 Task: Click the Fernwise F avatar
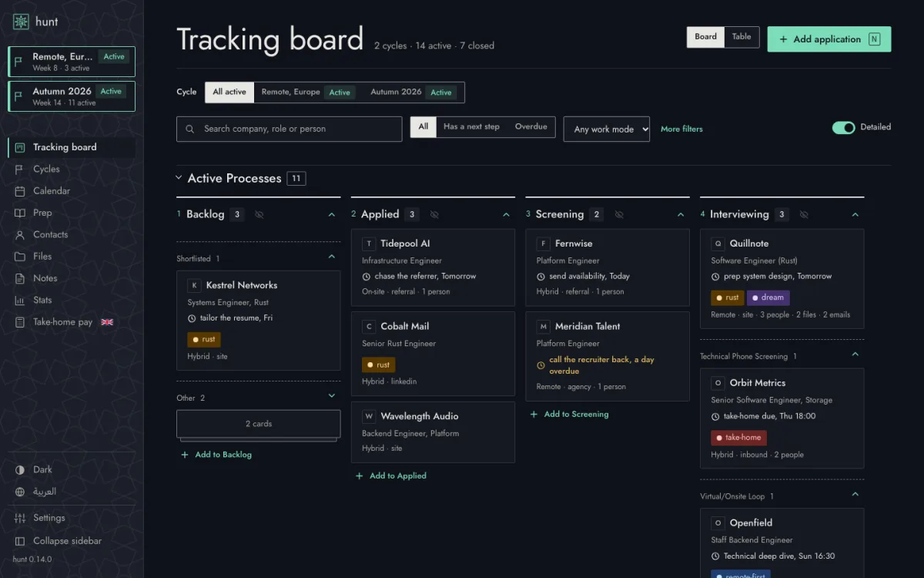(x=544, y=244)
